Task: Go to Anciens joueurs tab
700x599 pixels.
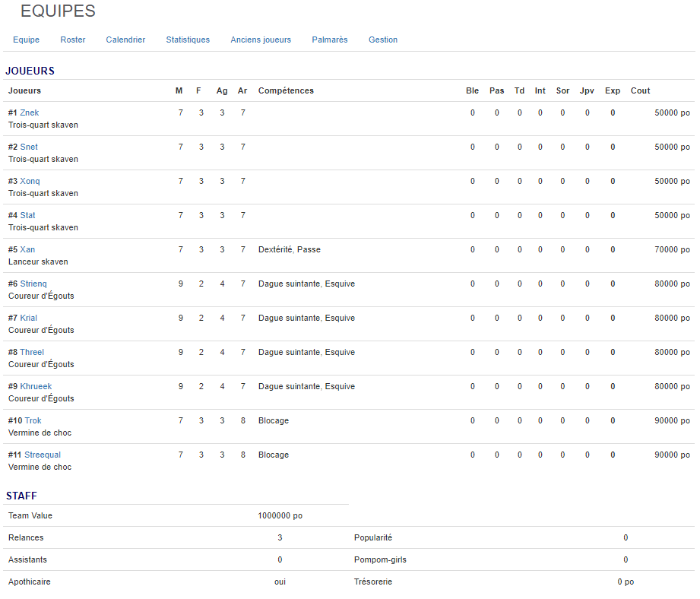Action: [261, 40]
